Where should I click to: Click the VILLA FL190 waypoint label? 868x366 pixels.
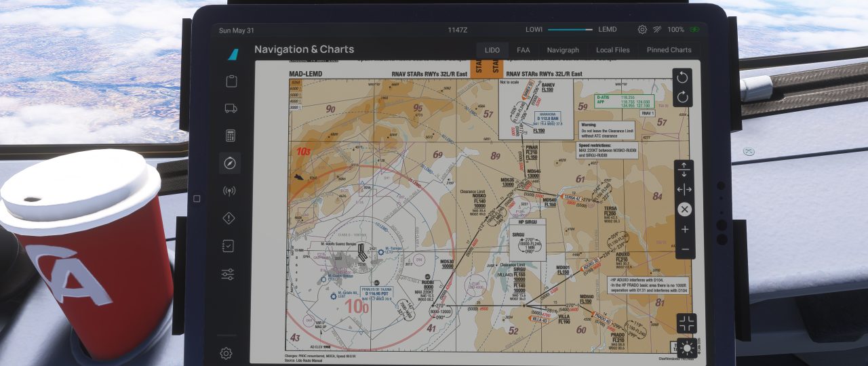point(564,319)
